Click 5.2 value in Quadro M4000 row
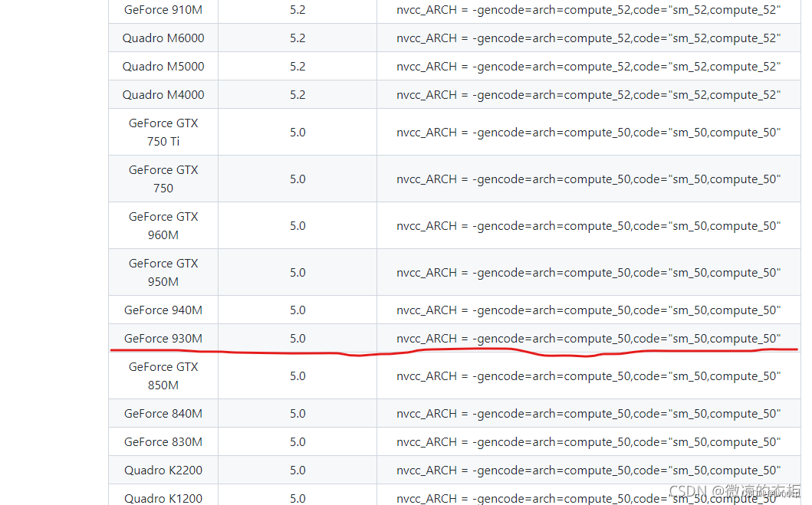The image size is (812, 505). pyautogui.click(x=298, y=95)
